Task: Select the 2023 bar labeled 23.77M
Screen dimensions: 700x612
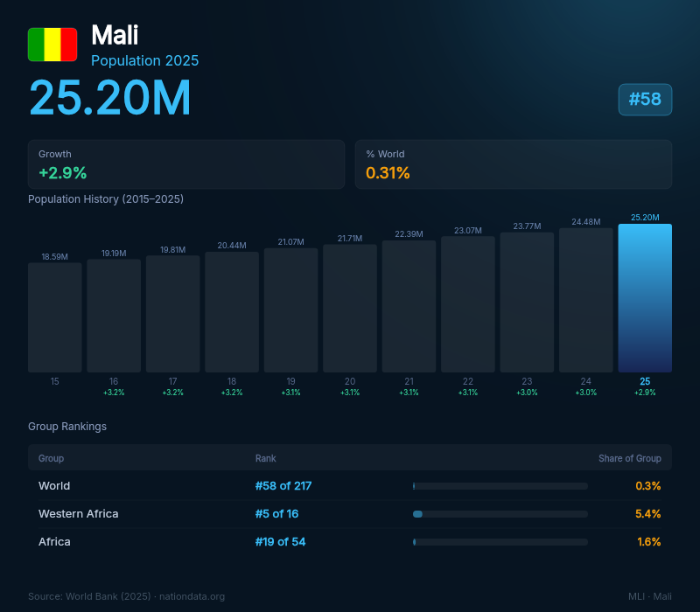Action: (527, 302)
